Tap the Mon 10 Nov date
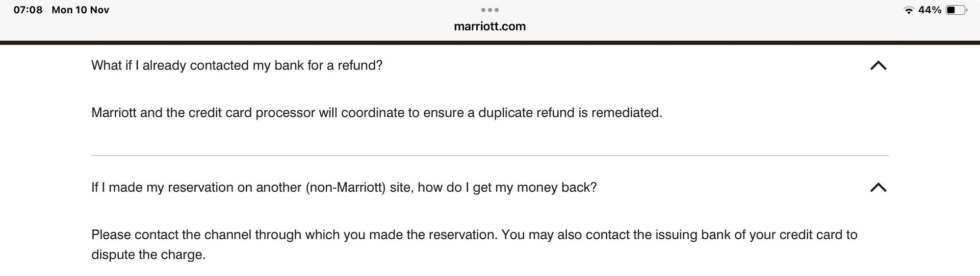980x276 pixels. 80,10
